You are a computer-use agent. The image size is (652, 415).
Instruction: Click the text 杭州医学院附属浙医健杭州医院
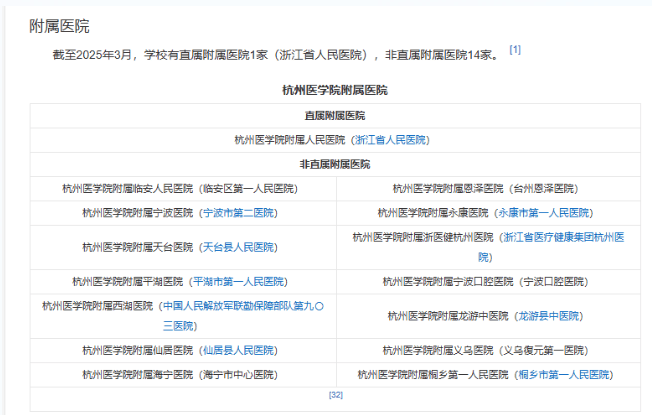[423, 237]
